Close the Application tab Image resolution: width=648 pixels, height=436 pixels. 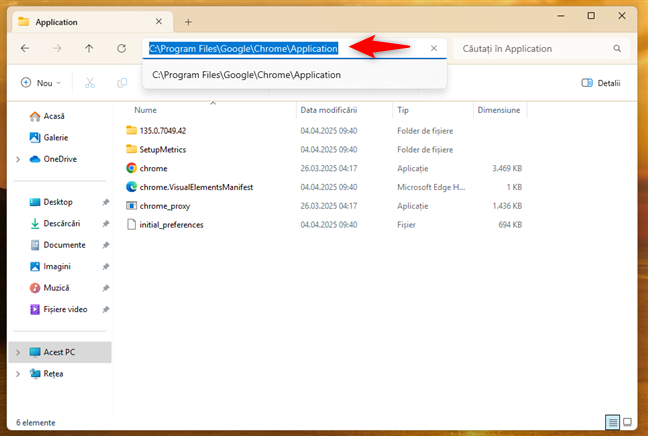[159, 21]
